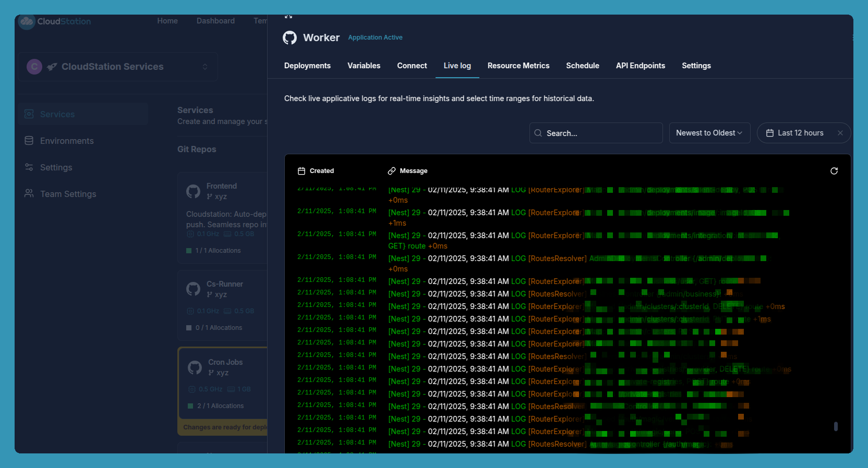Viewport: 868px width, 468px height.
Task: Click the calendar icon in Last 12 hours
Action: pyautogui.click(x=769, y=133)
